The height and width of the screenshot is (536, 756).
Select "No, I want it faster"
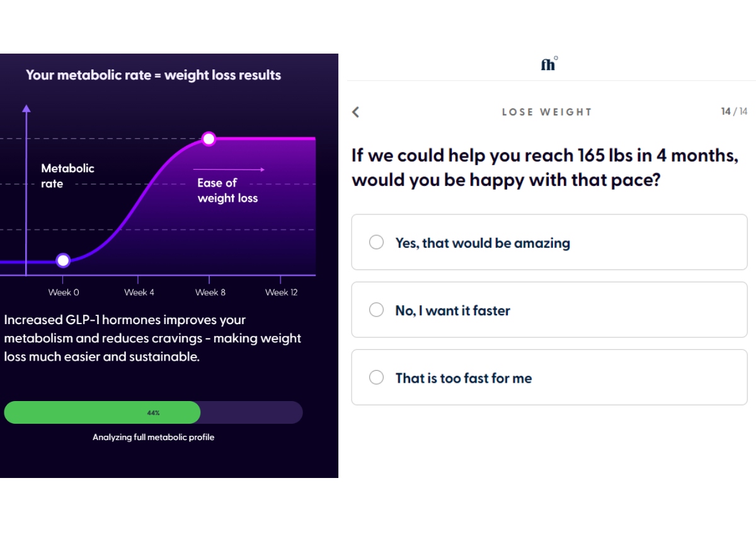[x=376, y=310]
